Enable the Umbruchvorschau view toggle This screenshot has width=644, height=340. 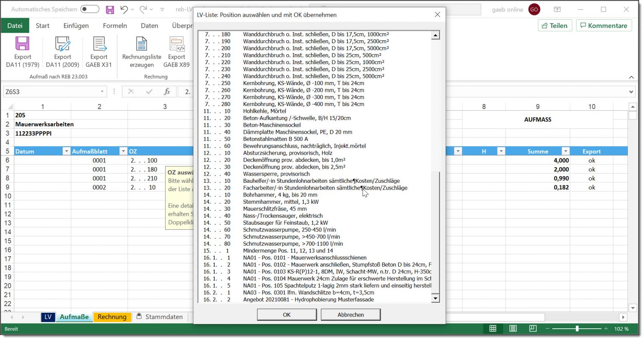[x=532, y=329]
